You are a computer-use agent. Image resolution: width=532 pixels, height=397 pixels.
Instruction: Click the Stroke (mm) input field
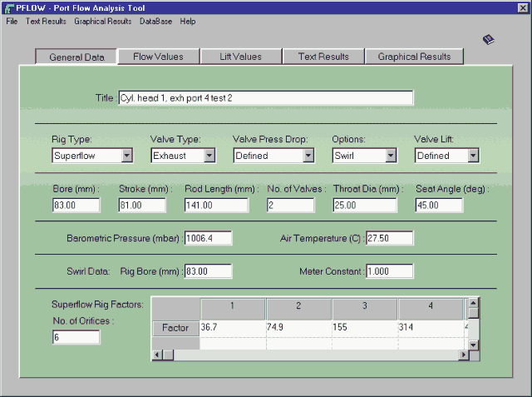(142, 205)
